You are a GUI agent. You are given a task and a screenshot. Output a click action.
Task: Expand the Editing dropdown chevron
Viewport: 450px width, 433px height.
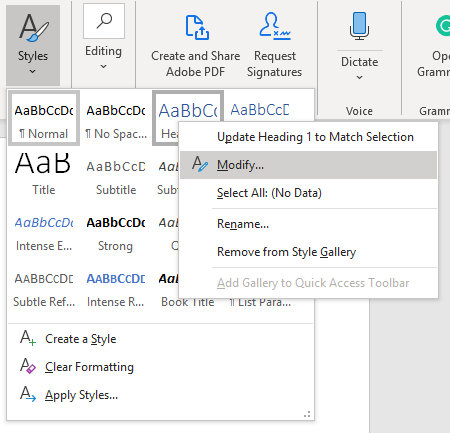pos(104,66)
